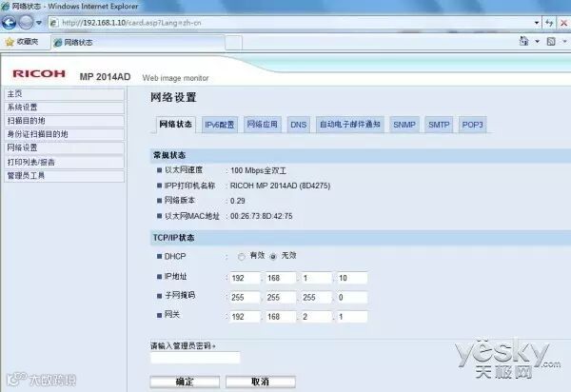Click the RICOH logo
The image size is (571, 392).
tap(39, 73)
